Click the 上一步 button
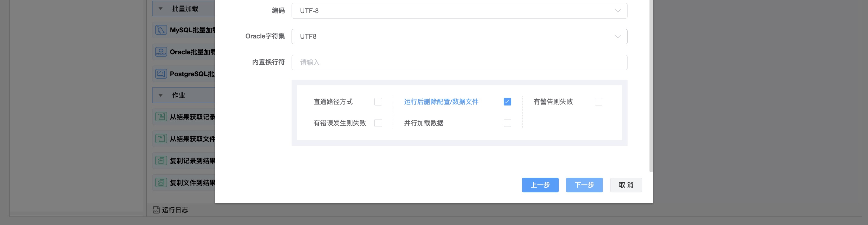This screenshot has width=868, height=225. click(540, 185)
